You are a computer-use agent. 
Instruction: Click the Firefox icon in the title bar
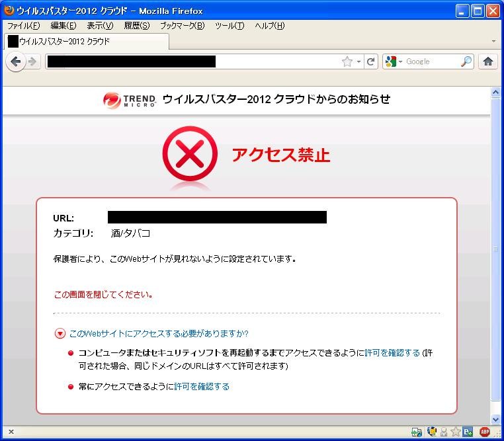click(x=9, y=11)
